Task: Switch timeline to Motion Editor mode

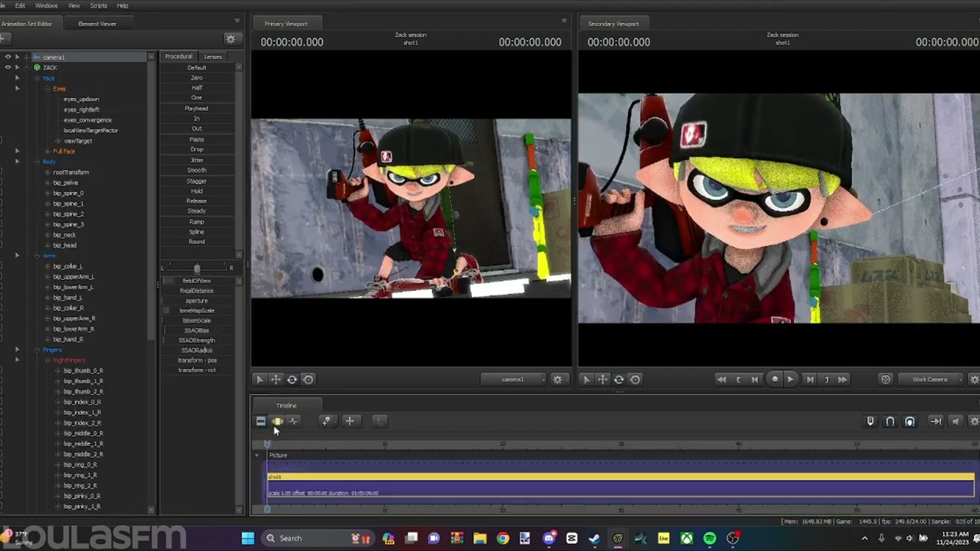Action: [x=277, y=421]
